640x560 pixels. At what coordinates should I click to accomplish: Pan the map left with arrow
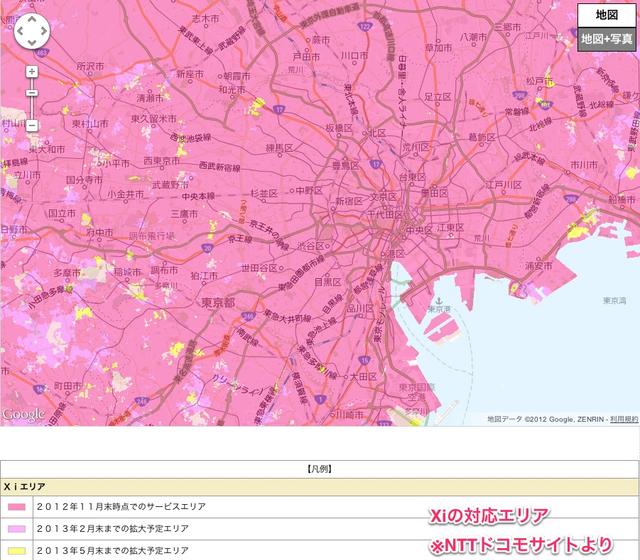19,33
